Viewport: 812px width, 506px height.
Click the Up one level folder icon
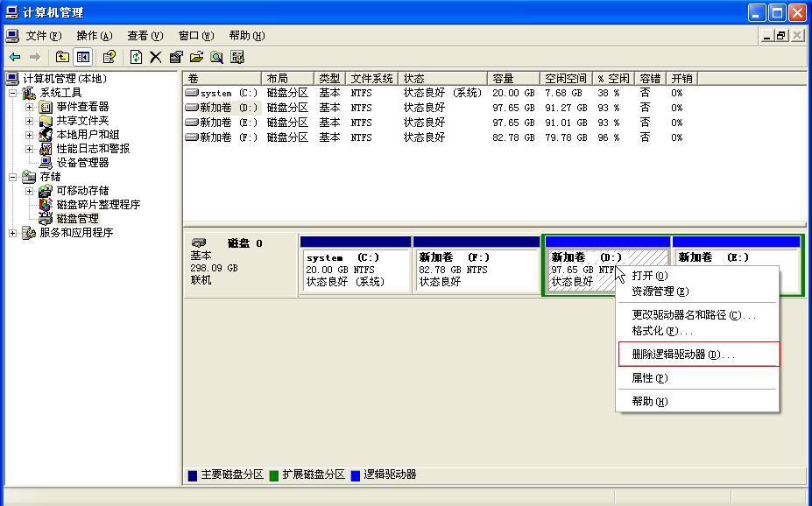pyautogui.click(x=62, y=57)
